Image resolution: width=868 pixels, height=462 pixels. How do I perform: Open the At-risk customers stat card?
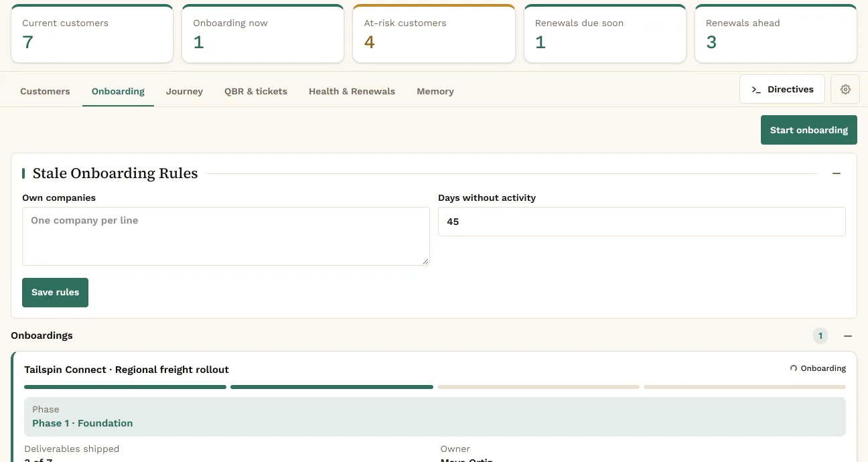434,33
